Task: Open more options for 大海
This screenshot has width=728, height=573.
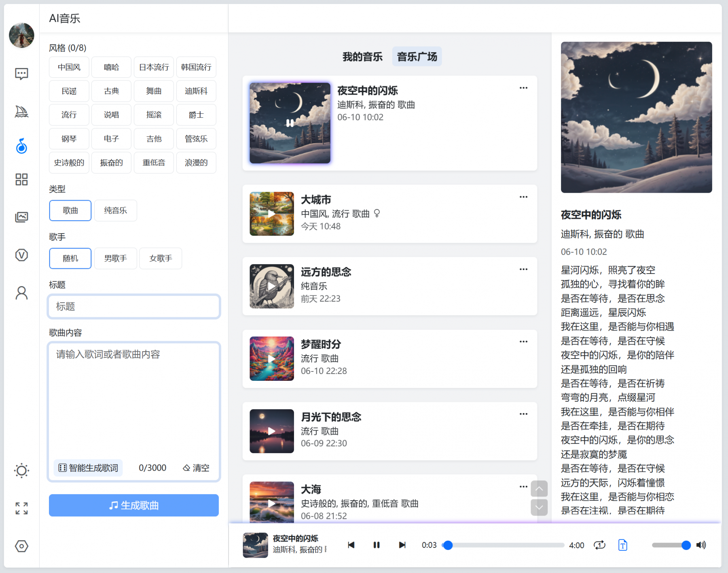Action: point(523,487)
